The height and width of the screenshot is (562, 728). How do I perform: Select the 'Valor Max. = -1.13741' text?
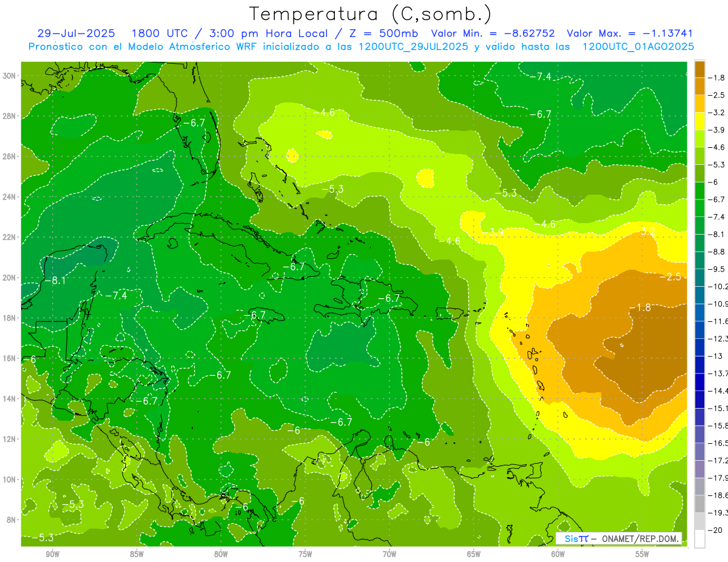click(x=630, y=33)
